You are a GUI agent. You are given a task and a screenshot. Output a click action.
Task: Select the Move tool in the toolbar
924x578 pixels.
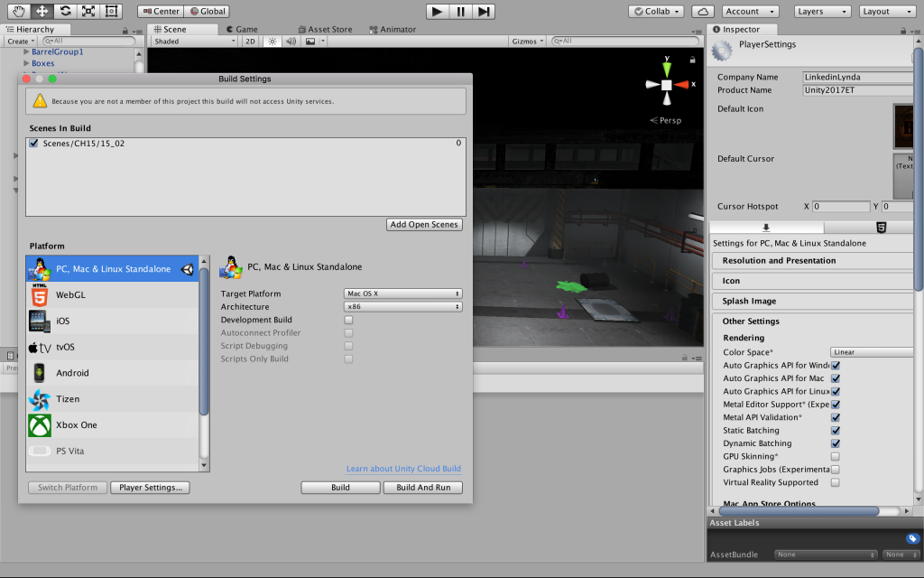[42, 11]
